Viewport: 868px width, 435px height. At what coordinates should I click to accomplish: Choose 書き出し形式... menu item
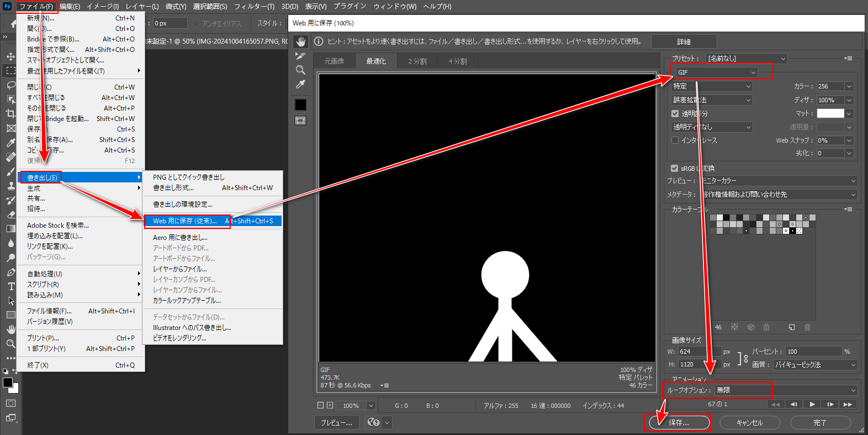[213, 188]
